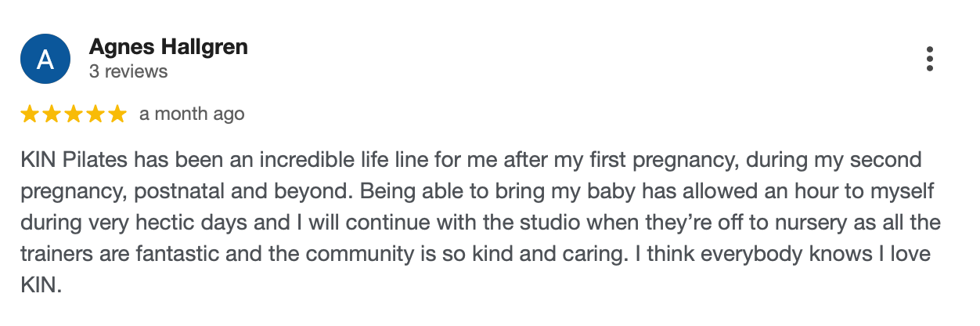Click the second yellow rating star
The height and width of the screenshot is (326, 980).
pos(52,114)
